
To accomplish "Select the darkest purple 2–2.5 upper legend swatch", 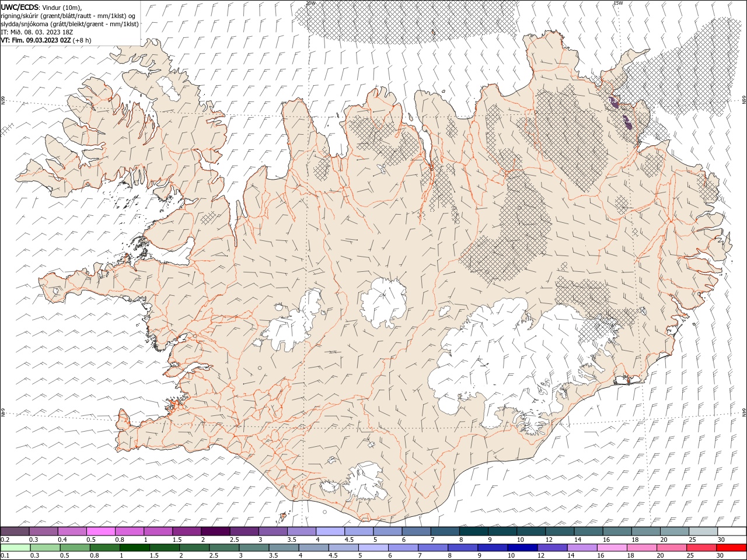I will point(215,531).
